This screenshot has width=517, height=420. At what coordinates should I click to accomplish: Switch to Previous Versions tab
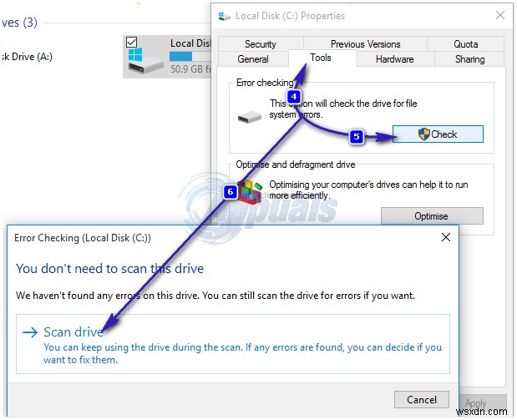[365, 44]
